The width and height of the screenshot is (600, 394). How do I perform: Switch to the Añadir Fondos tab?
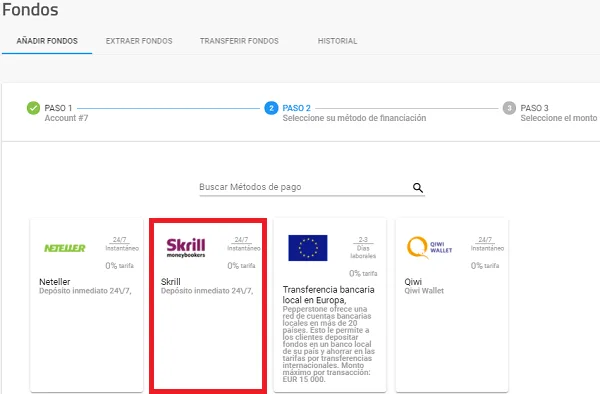(47, 41)
